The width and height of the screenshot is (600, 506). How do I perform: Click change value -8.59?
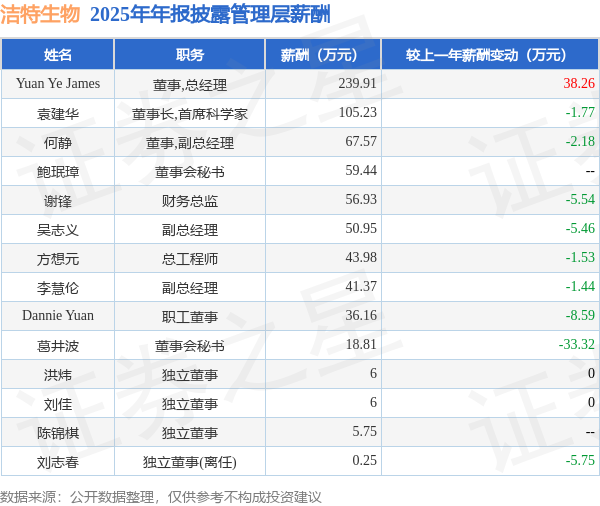[x=580, y=316]
